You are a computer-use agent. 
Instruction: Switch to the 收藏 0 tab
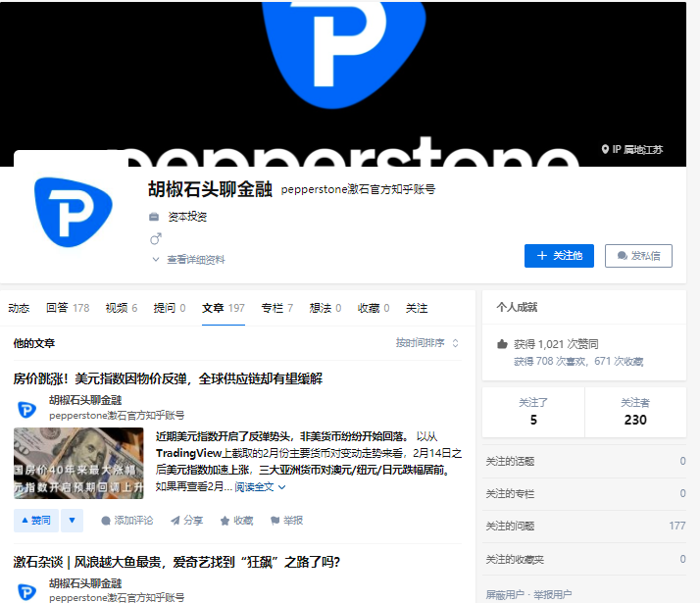(374, 308)
